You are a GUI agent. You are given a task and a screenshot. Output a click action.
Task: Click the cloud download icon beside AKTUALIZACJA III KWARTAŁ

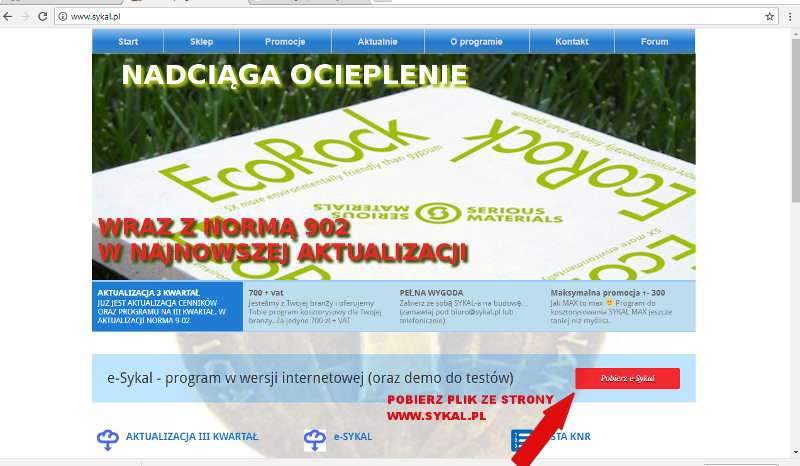click(x=108, y=439)
